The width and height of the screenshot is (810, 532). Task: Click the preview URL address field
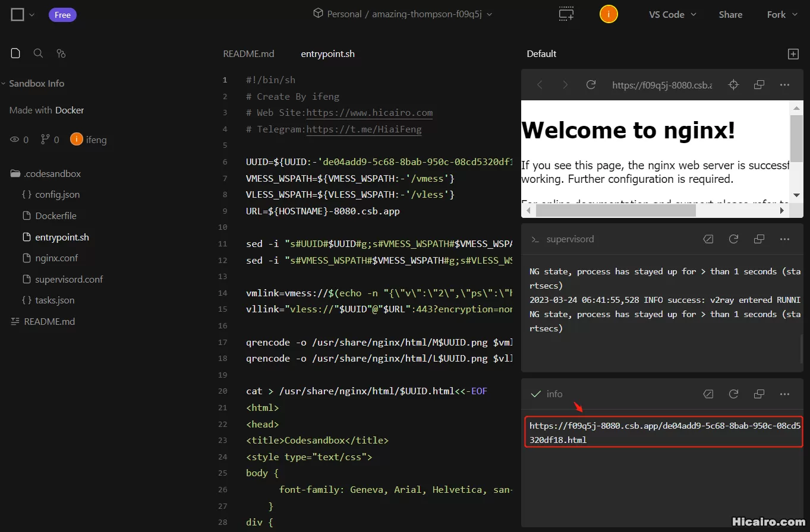[x=661, y=84]
